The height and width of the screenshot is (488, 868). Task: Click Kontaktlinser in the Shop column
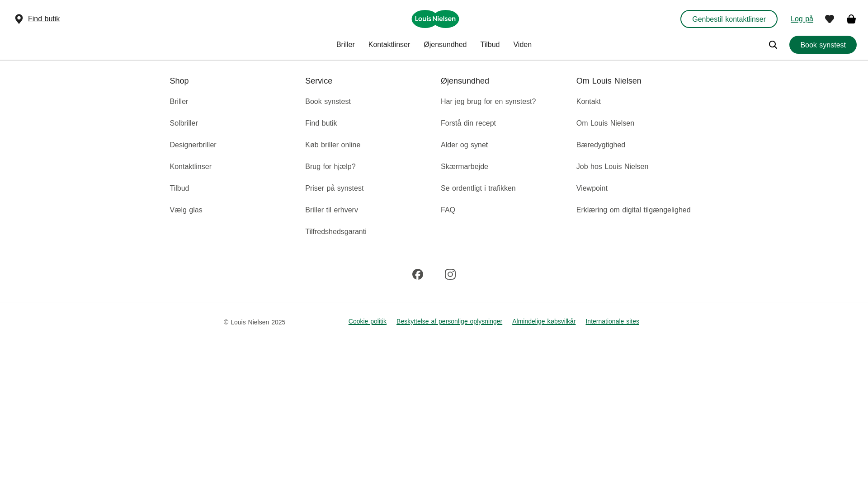tap(190, 167)
